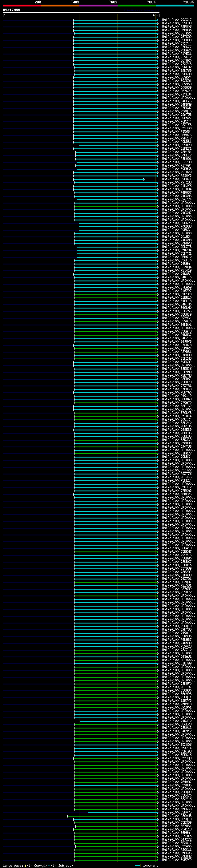The width and height of the screenshot is (197, 868).
Task: Click hit label UniRef100_Q7ZYR1
Action: [177, 386]
